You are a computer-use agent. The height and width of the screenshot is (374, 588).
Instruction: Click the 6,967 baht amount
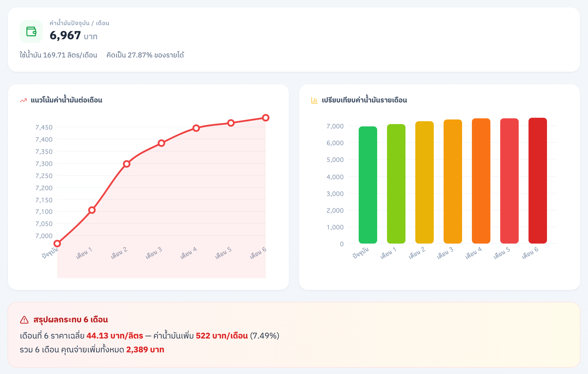coord(65,35)
